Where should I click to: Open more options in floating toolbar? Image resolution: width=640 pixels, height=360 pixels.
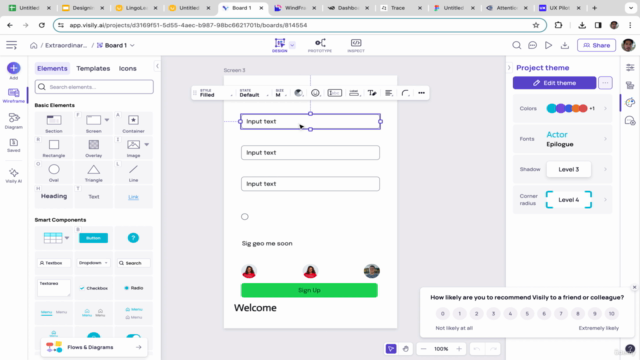(x=421, y=93)
